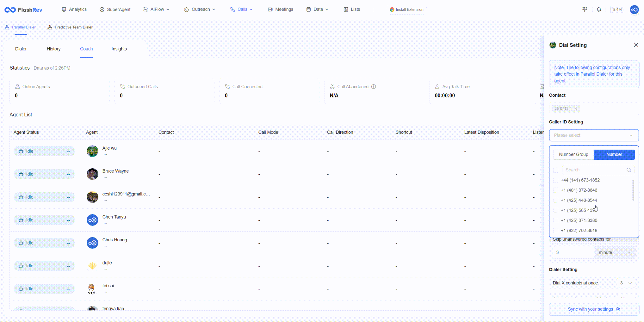Viewport: 644px width, 322px height.
Task: Focus the number Search field
Action: point(598,170)
